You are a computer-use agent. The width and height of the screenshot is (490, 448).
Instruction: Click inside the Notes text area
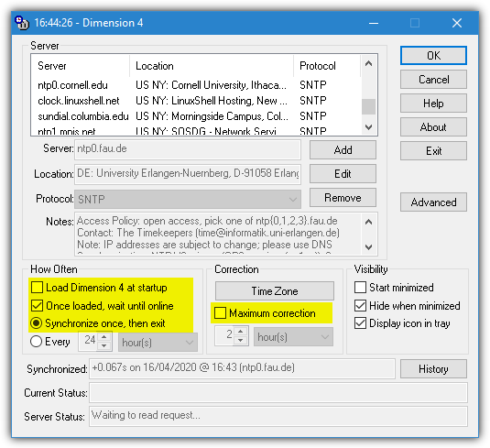218,234
